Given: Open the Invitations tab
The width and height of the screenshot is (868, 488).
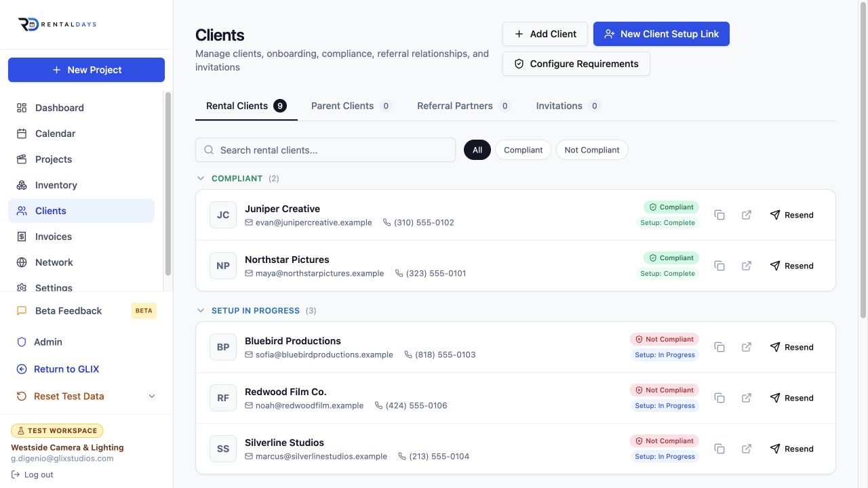Looking at the screenshot, I should 568,106.
